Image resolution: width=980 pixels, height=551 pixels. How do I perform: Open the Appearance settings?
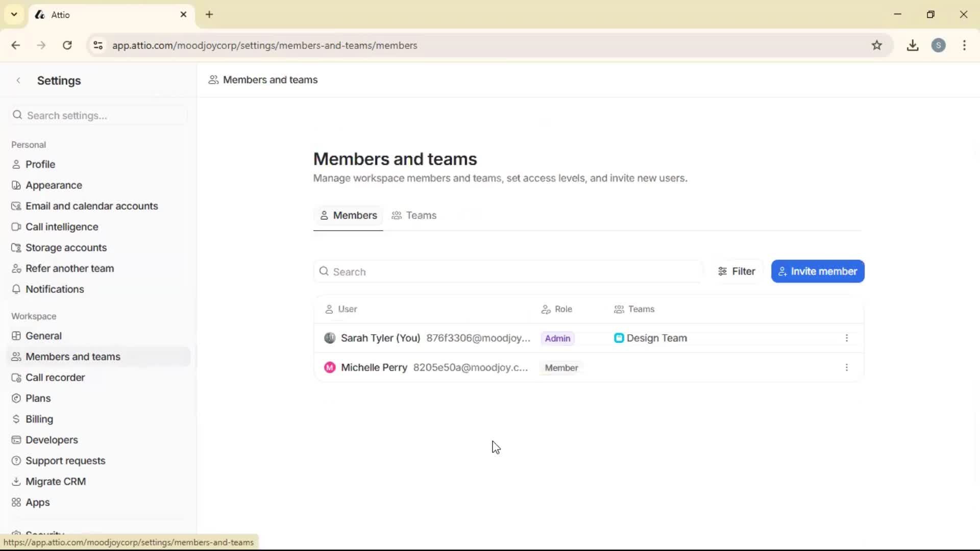tap(53, 185)
